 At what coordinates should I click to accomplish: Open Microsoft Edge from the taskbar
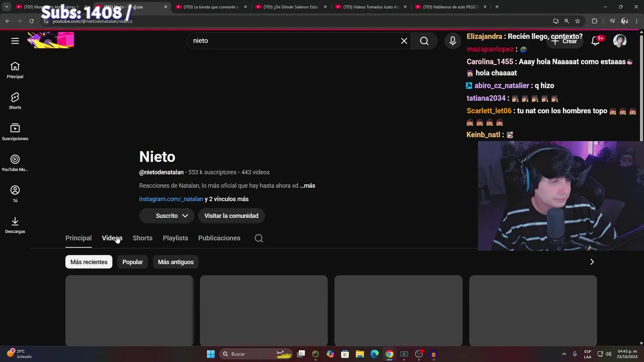pos(374,354)
